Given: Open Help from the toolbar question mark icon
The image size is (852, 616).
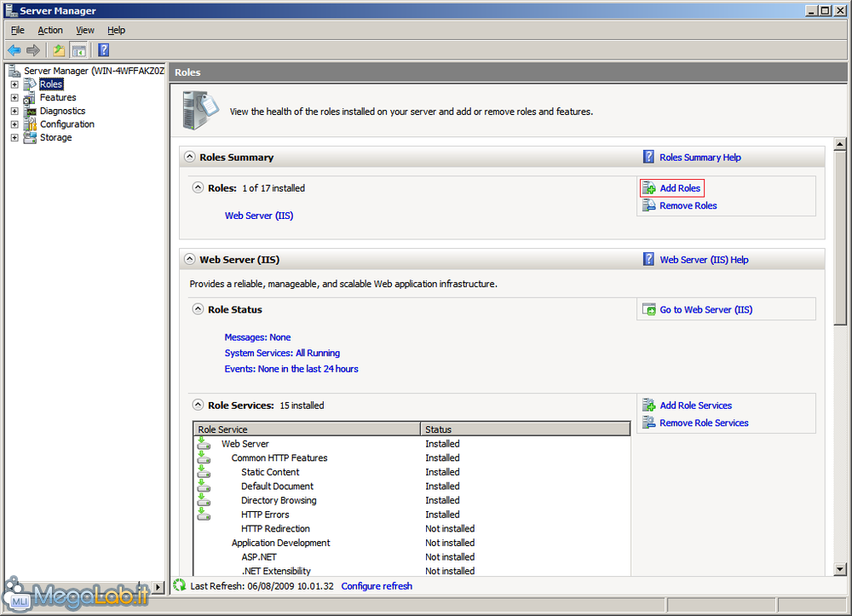Looking at the screenshot, I should click(104, 50).
